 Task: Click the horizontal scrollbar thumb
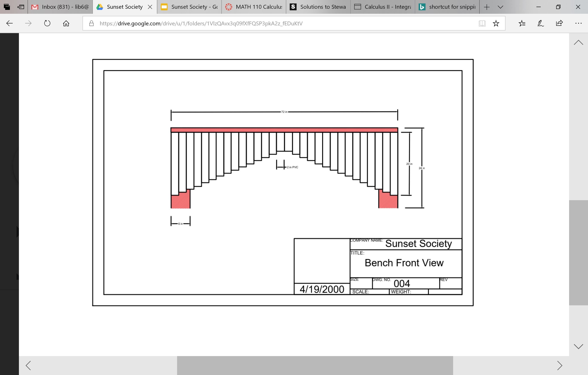[x=315, y=365]
